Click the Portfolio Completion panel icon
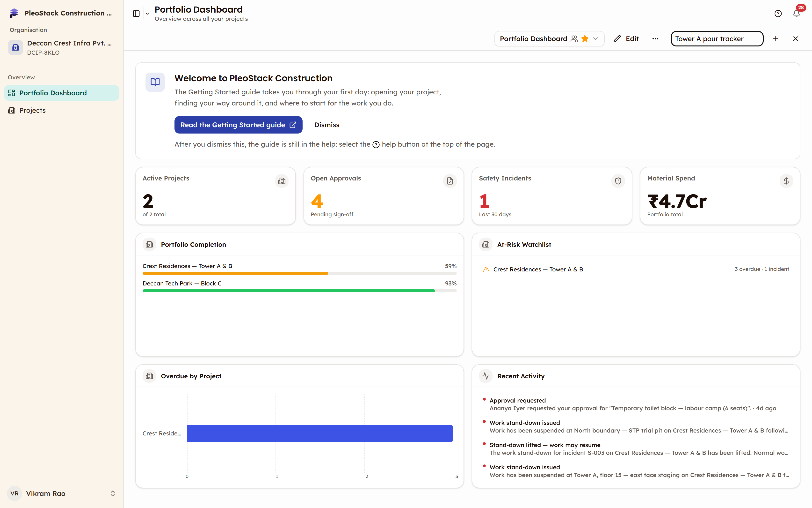The height and width of the screenshot is (508, 812). [x=149, y=245]
